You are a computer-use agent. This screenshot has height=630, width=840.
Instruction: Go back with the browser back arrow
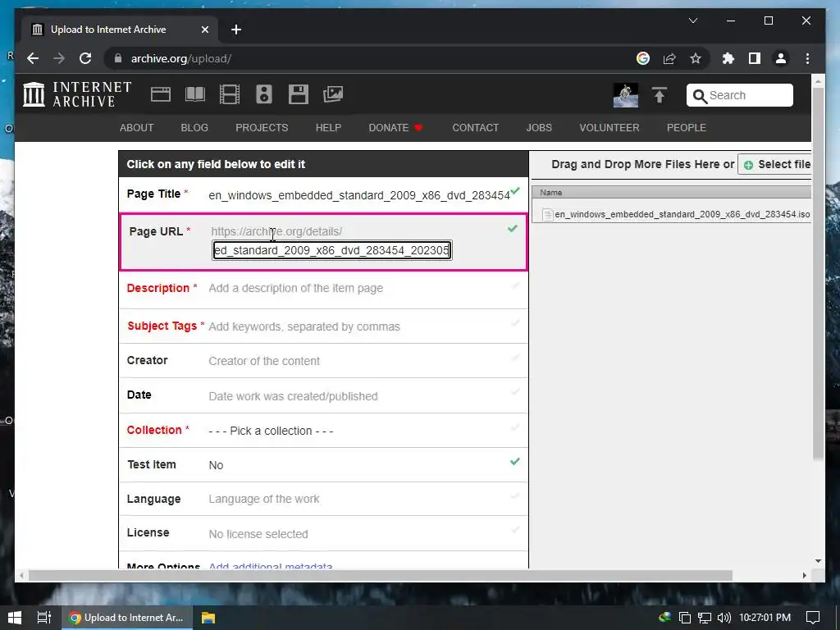coord(33,58)
